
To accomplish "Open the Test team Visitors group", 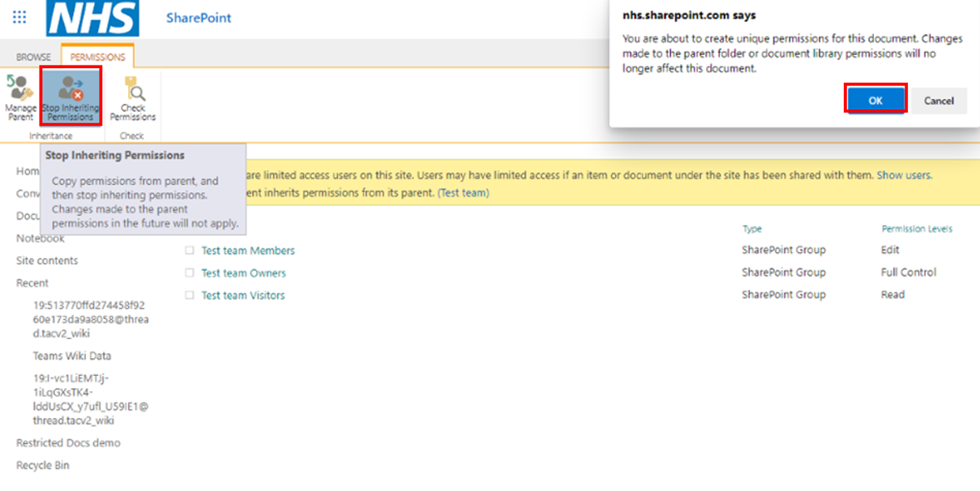I will (x=243, y=296).
